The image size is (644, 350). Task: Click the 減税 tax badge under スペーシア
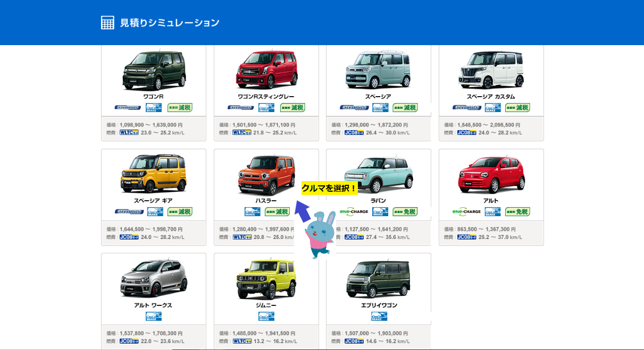point(405,107)
